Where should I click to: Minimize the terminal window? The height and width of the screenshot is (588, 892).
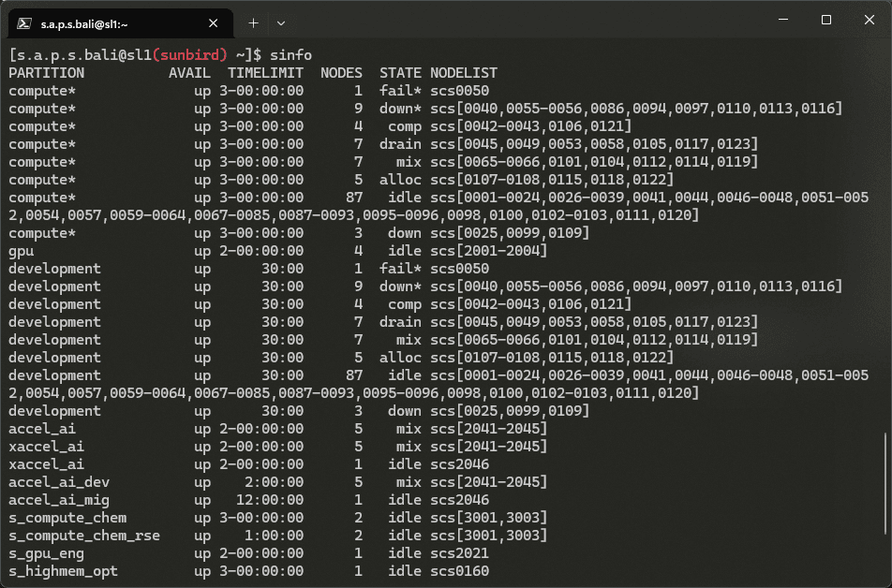(x=783, y=20)
